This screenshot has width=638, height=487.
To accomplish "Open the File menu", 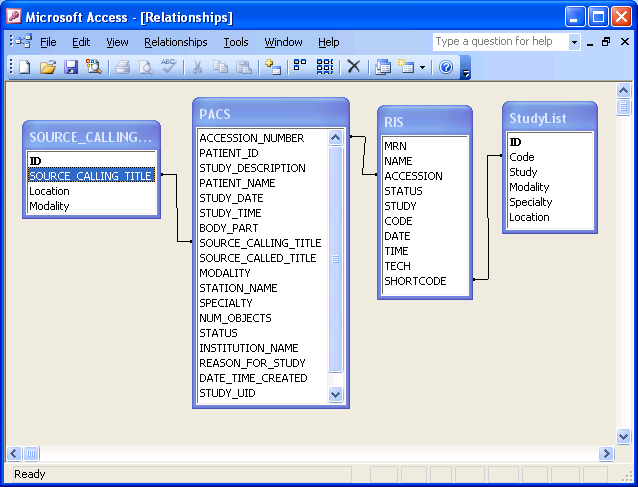I will 48,42.
